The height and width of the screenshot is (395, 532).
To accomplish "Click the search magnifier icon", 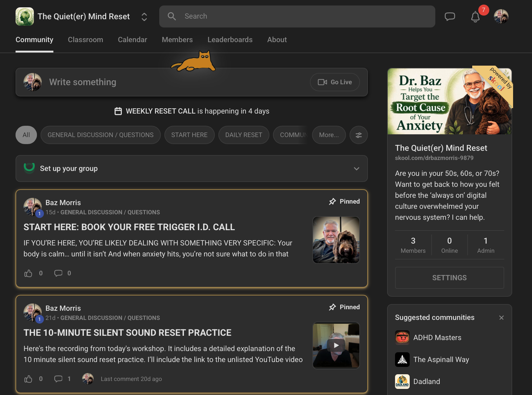I will pyautogui.click(x=172, y=16).
